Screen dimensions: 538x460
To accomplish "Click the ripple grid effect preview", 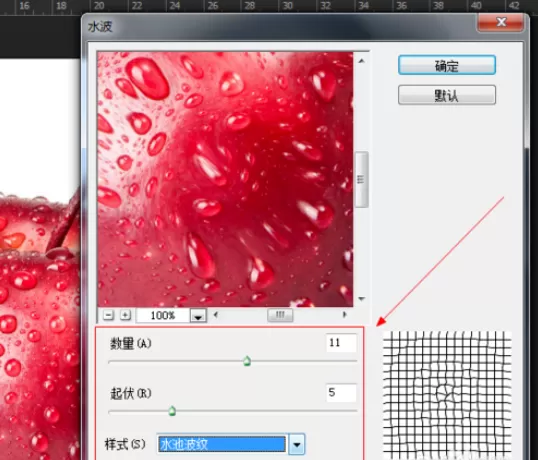I will click(447, 395).
